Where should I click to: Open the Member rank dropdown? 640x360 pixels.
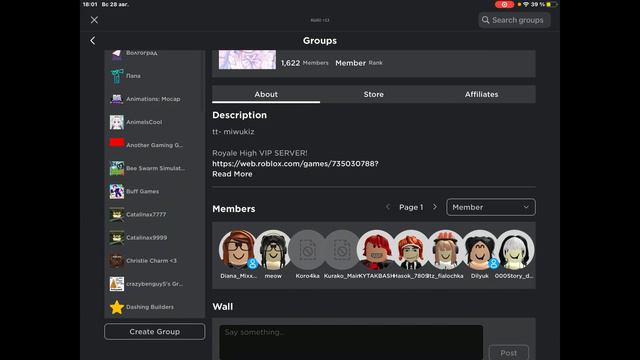(491, 207)
